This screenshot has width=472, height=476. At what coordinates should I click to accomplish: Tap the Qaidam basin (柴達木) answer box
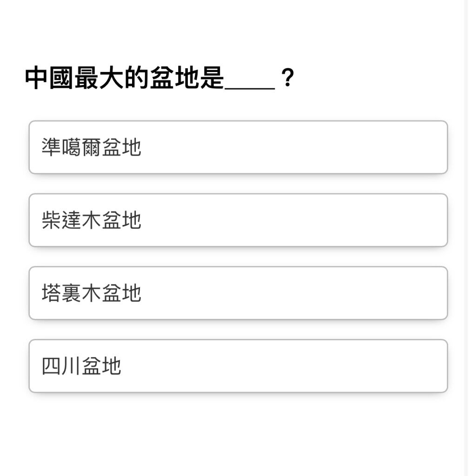(x=238, y=220)
